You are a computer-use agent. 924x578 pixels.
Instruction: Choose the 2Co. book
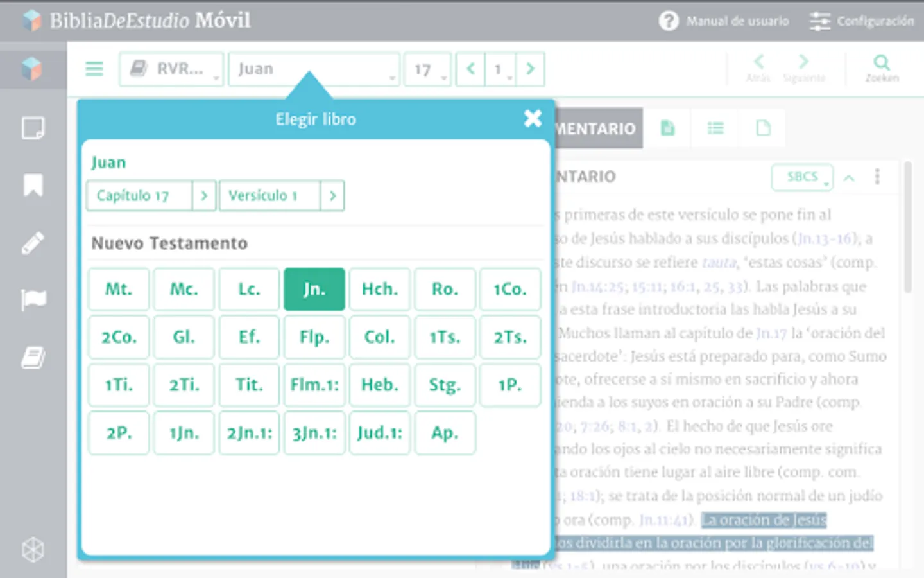(x=119, y=337)
